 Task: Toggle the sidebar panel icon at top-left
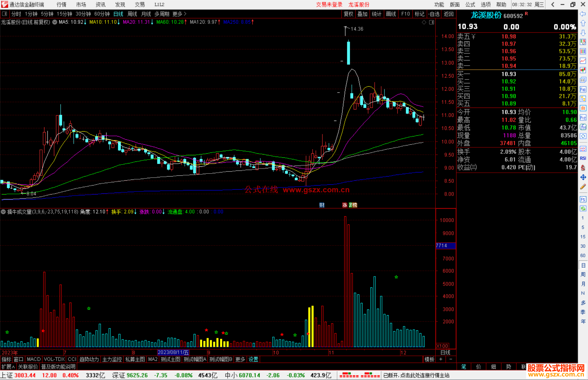click(5, 14)
